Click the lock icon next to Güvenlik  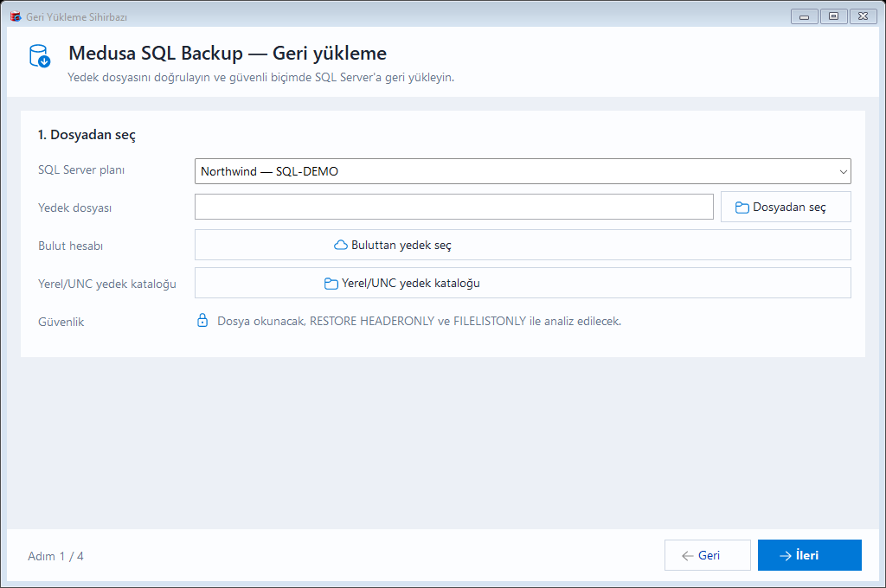tap(202, 320)
